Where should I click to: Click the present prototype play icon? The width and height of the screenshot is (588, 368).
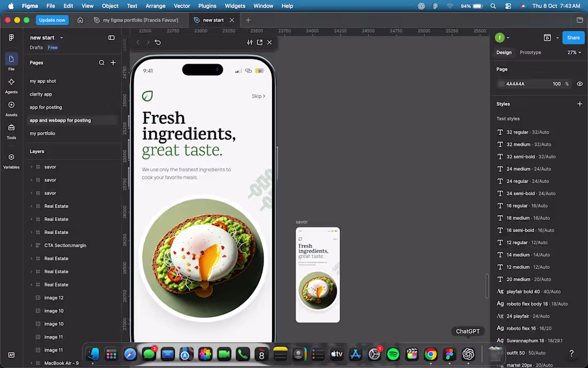547,37
